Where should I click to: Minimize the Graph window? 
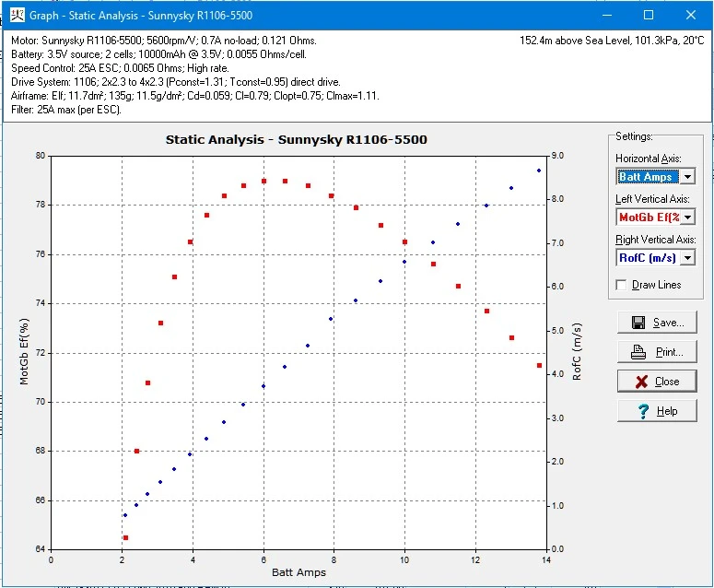[x=606, y=16]
